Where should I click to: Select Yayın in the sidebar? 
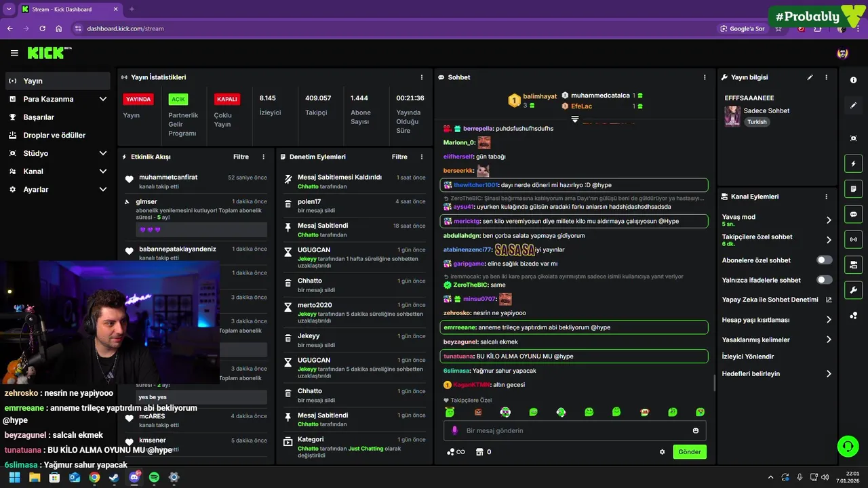pos(57,81)
